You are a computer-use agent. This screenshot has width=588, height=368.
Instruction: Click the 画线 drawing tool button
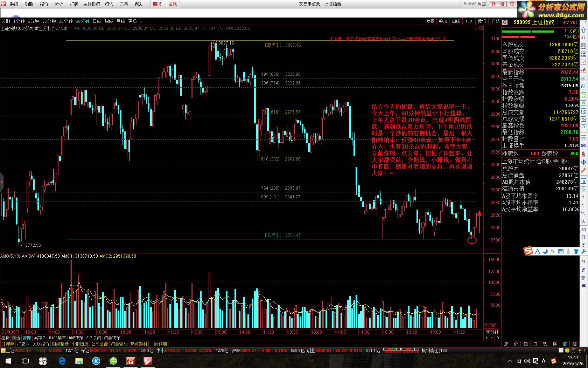(x=456, y=21)
